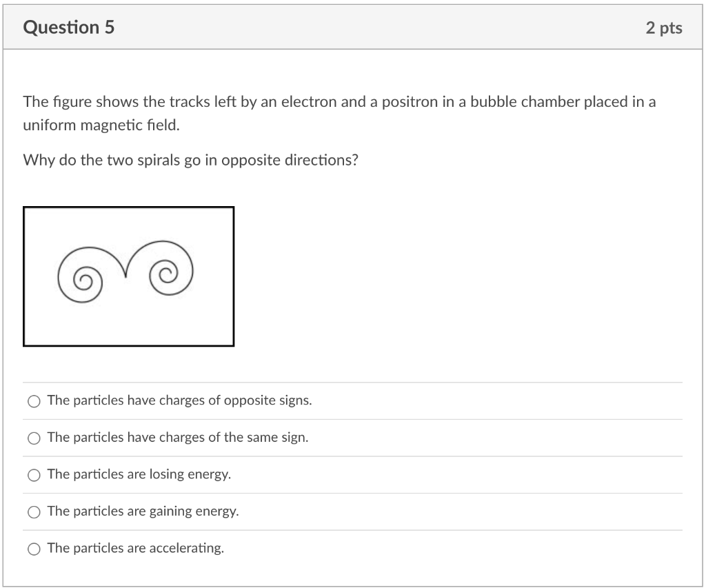
Task: Click the center of the left spiral
Action: point(83,281)
